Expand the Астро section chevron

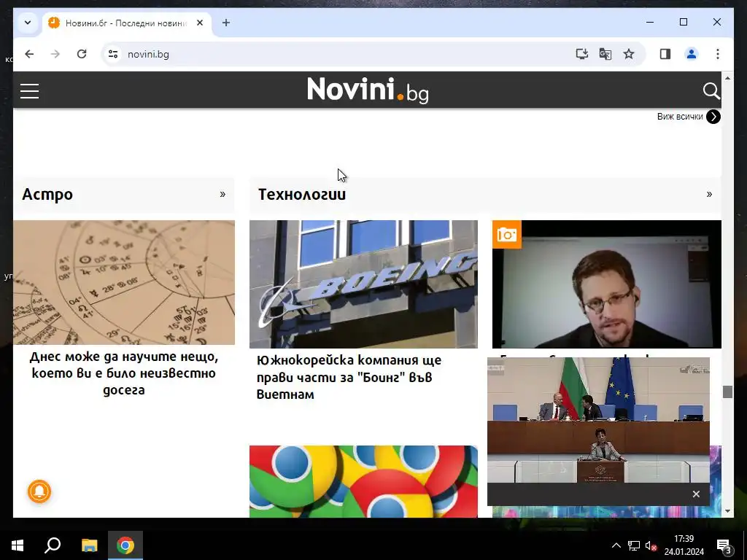[x=222, y=194]
